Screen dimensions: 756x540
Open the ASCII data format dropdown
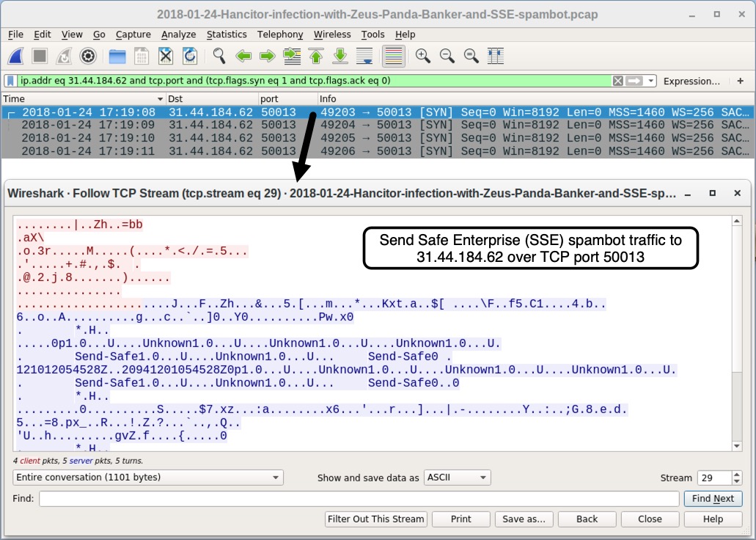tap(457, 477)
